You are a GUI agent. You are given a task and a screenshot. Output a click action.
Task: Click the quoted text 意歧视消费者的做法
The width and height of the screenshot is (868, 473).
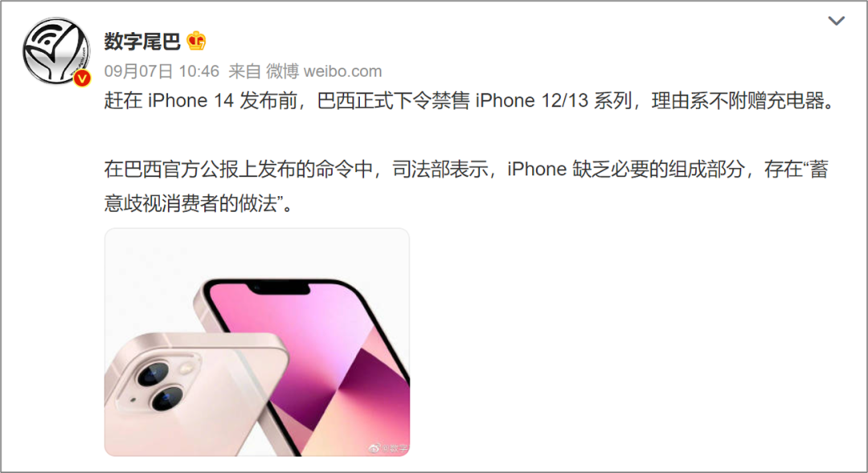tap(190, 204)
